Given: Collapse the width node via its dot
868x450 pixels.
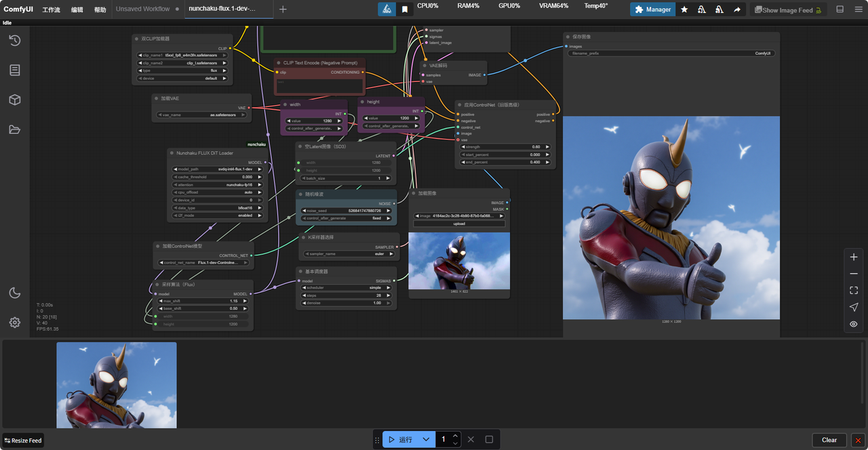Looking at the screenshot, I should [285, 104].
